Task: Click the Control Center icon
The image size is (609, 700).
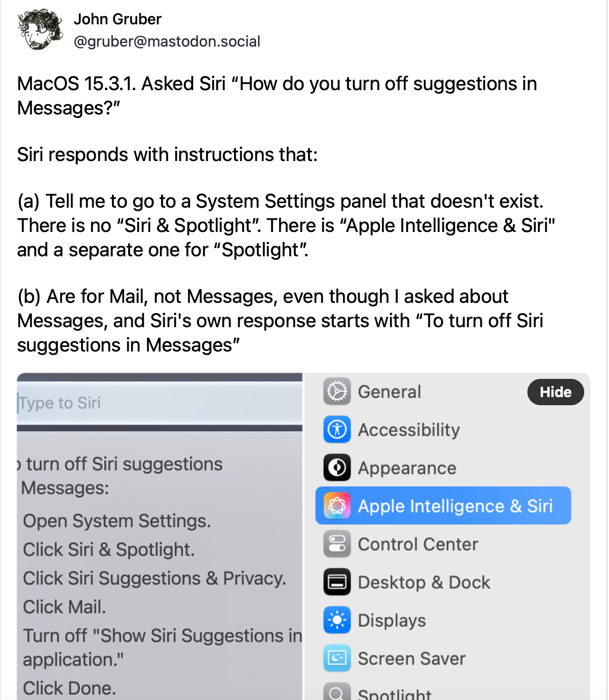Action: coord(337,544)
